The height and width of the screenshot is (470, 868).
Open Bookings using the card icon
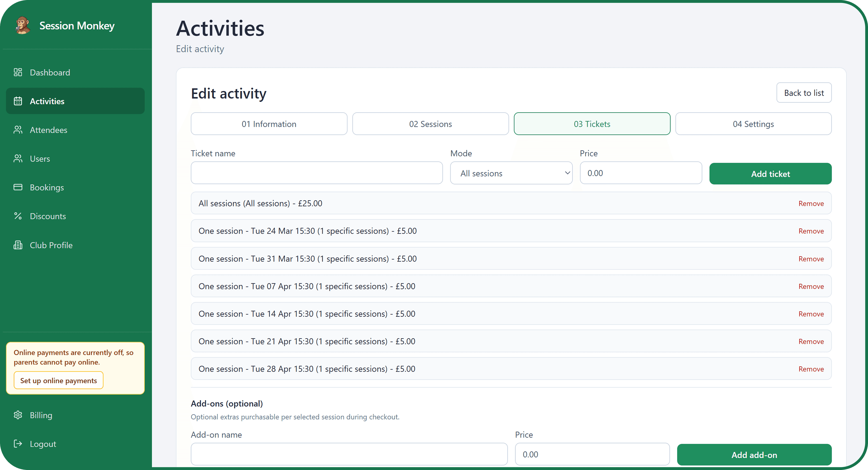click(18, 187)
